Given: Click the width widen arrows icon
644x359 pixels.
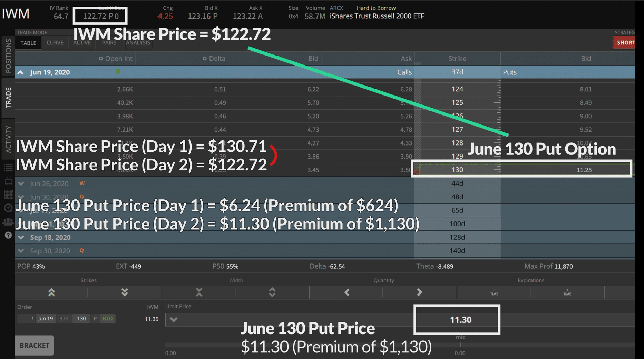Looking at the screenshot, I should pyautogui.click(x=272, y=292).
